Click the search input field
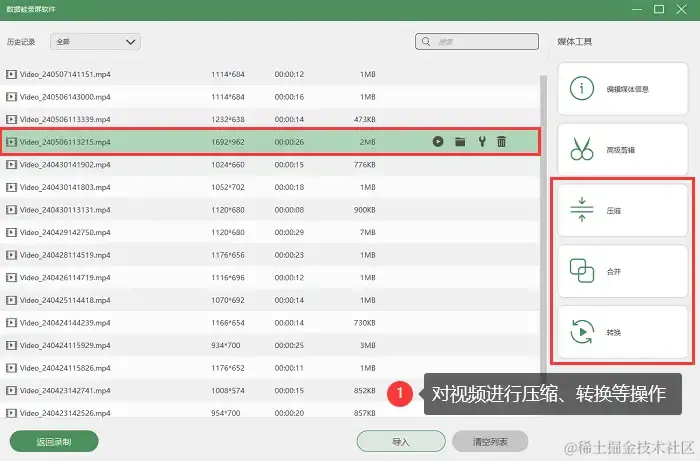This screenshot has height=461, width=700. coord(477,42)
